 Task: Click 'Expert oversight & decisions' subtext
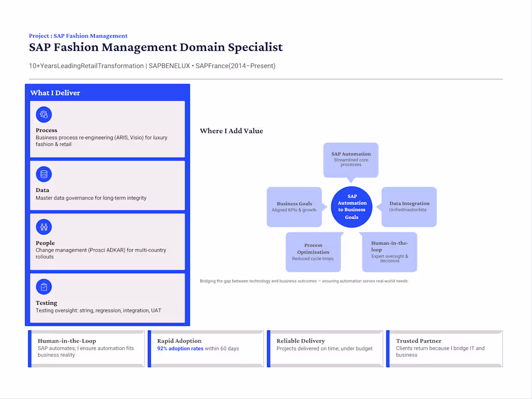389,259
